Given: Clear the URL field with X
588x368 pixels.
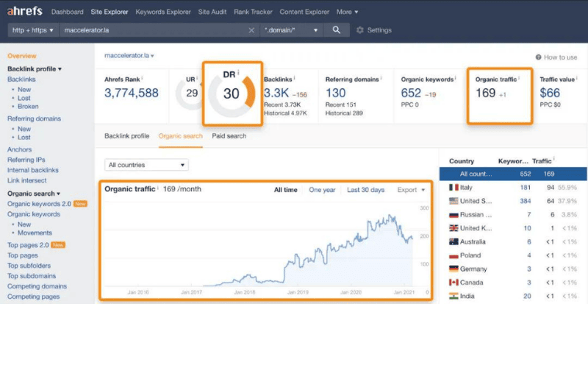Looking at the screenshot, I should [x=251, y=30].
